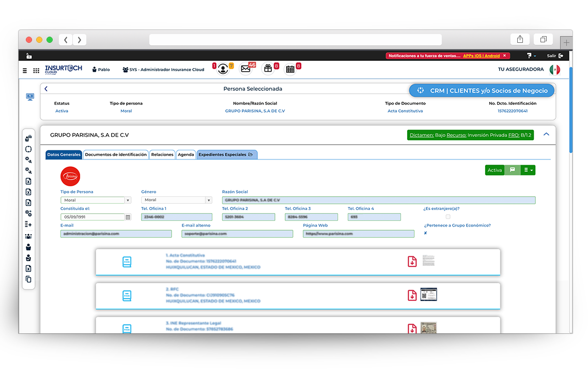Click the E-mail input field

(116, 234)
